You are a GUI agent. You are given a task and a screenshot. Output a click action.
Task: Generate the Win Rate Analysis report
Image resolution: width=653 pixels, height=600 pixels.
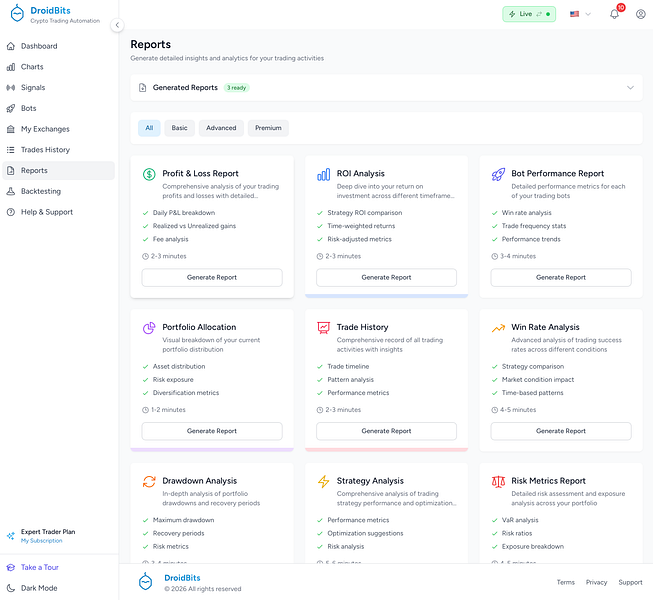[561, 431]
